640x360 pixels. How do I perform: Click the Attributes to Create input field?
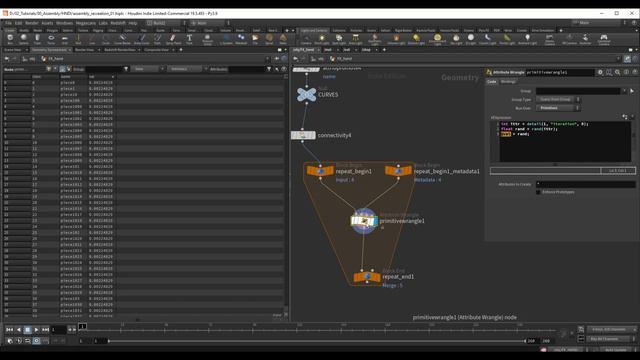pos(585,184)
